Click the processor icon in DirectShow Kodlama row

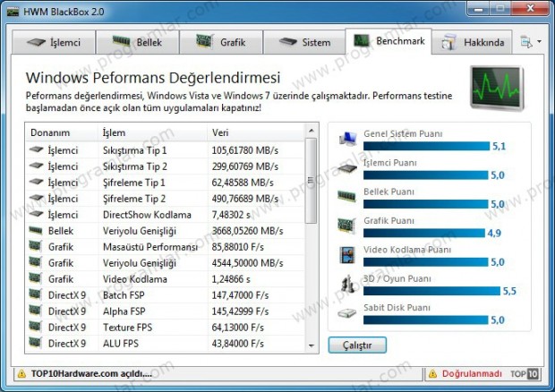pyautogui.click(x=36, y=214)
